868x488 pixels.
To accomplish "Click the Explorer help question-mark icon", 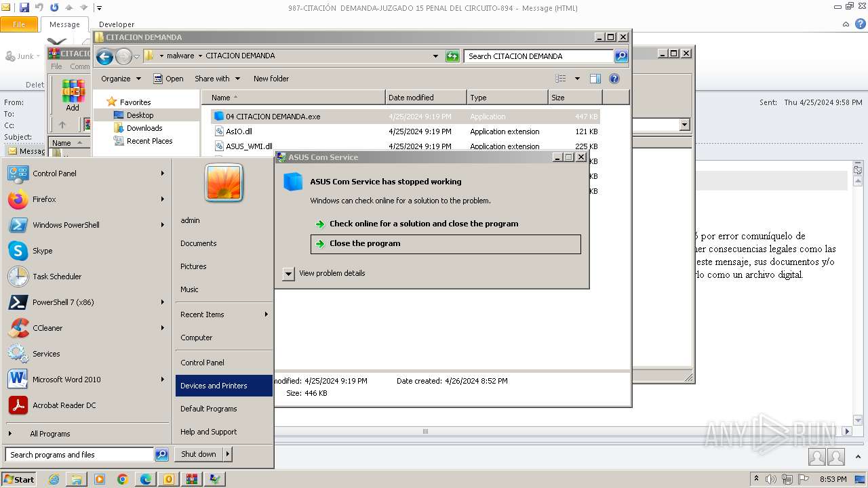I will pos(614,79).
